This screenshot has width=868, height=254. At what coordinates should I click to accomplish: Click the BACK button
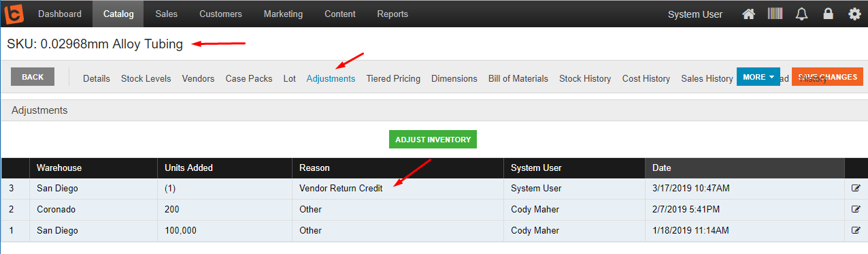33,77
